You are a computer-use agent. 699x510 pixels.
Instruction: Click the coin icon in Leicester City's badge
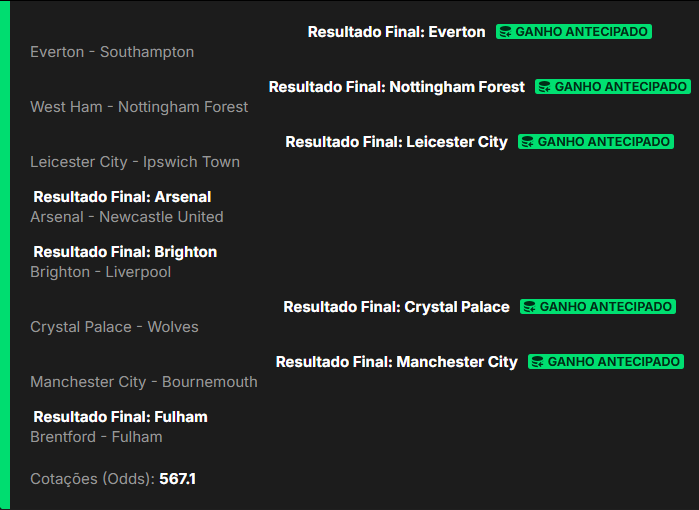click(x=528, y=142)
